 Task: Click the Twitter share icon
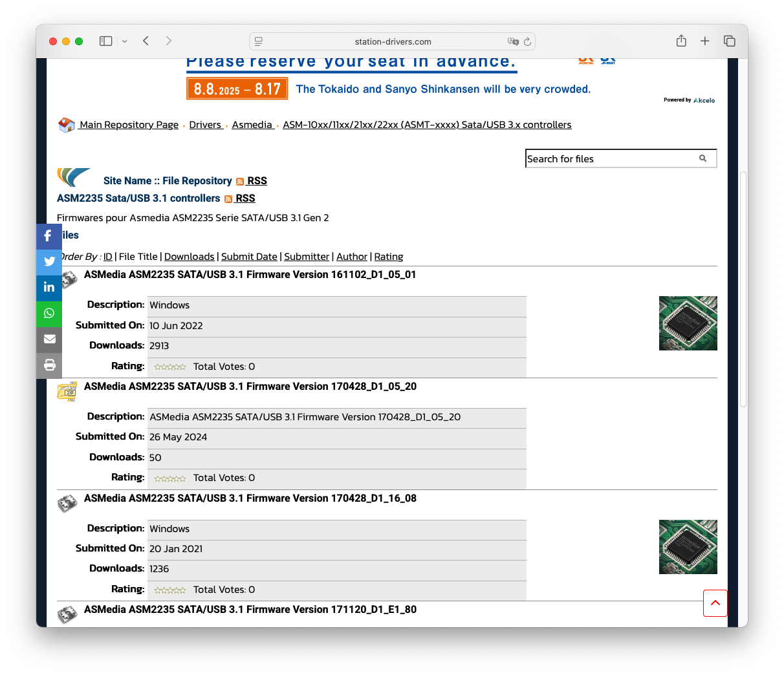(x=49, y=262)
